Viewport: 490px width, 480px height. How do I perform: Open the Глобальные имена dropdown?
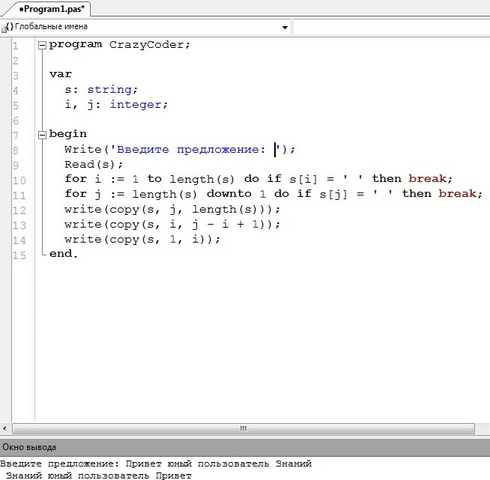tap(285, 27)
